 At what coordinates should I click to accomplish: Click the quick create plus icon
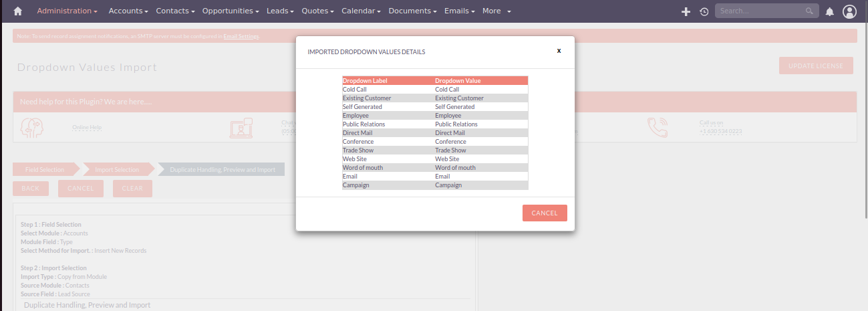pyautogui.click(x=686, y=11)
